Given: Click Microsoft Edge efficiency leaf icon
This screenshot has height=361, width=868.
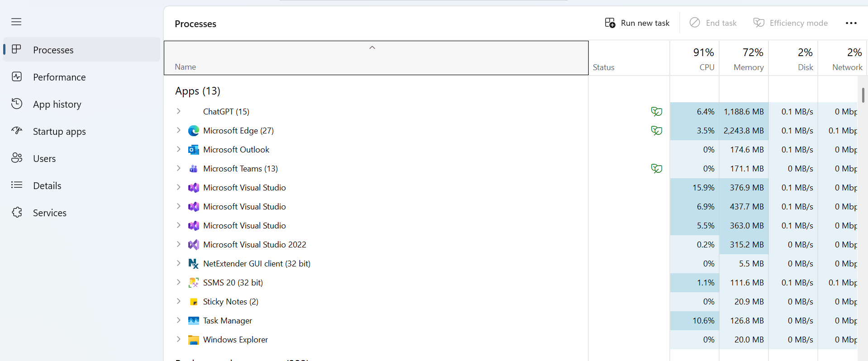Looking at the screenshot, I should click(x=656, y=131).
